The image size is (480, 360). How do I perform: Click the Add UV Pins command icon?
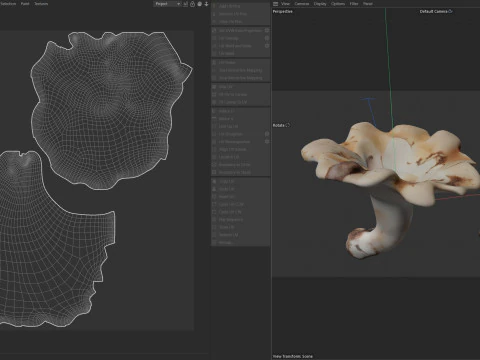(x=214, y=6)
